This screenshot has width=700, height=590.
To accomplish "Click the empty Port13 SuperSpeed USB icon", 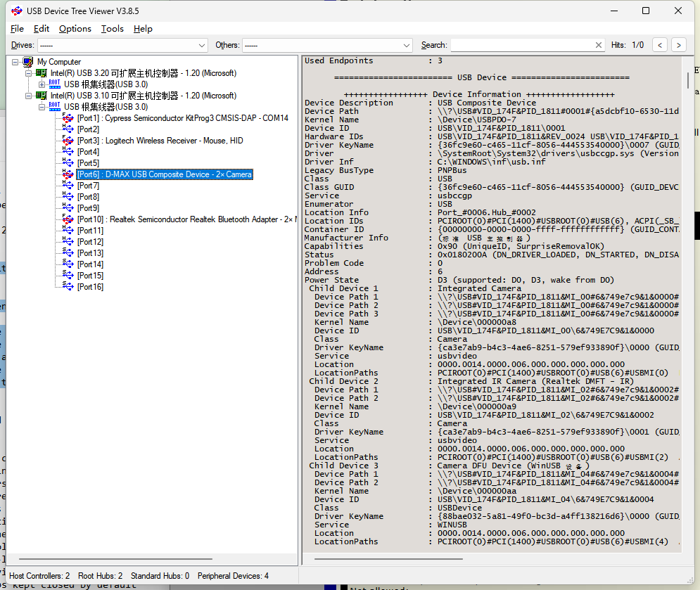I will point(68,253).
